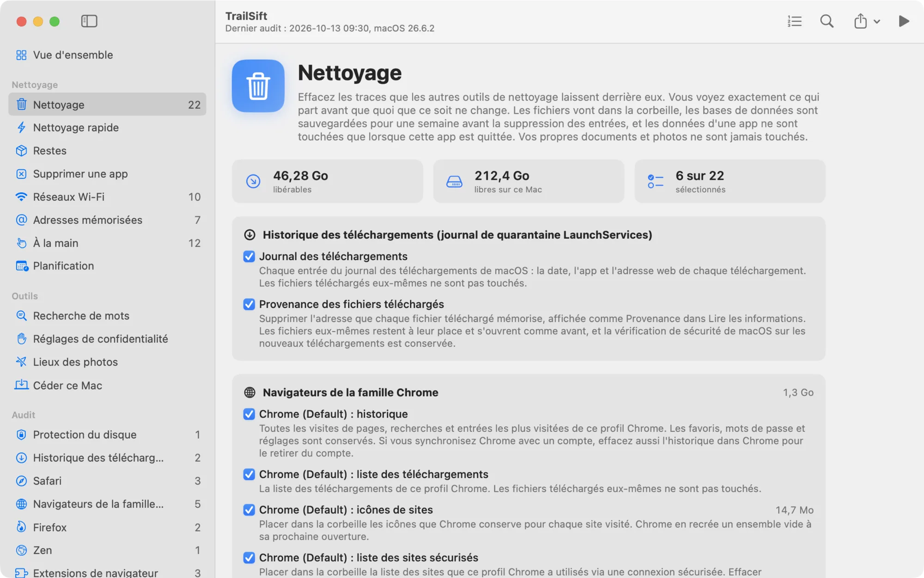Toggle the sidebar visibility icon
Viewport: 924px width, 578px height.
coord(89,21)
